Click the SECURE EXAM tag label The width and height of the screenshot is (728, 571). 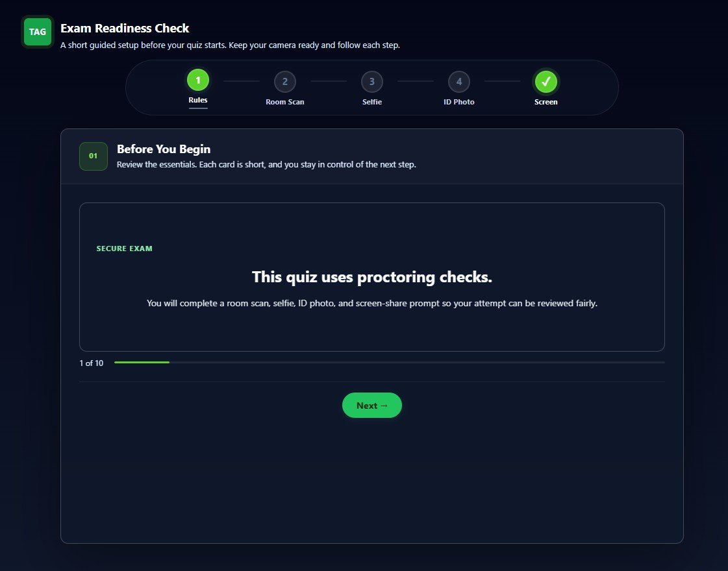(x=125, y=249)
